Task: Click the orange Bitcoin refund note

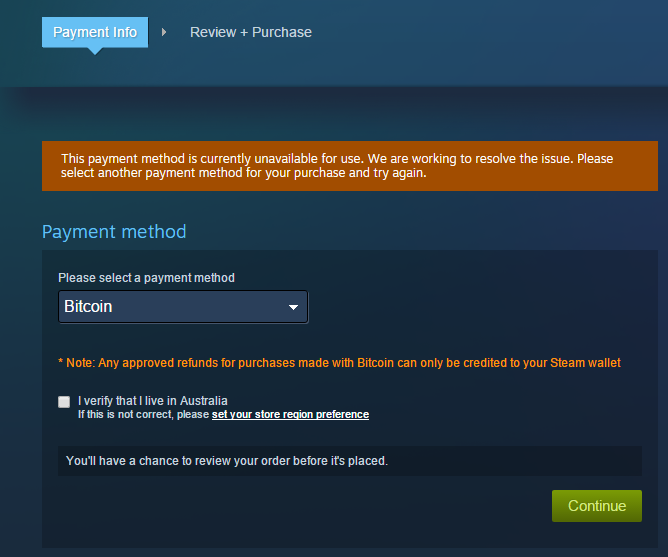Action: [x=340, y=362]
